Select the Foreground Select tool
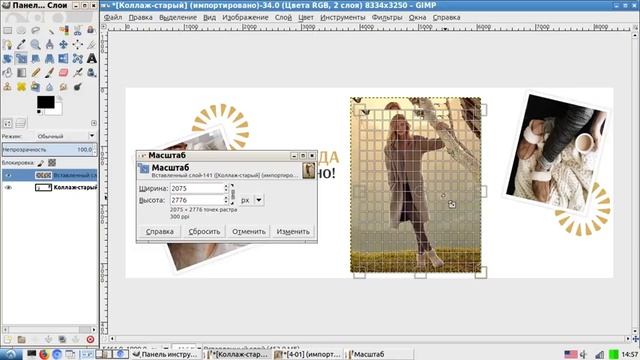The height and width of the screenshot is (360, 640). click(91, 31)
